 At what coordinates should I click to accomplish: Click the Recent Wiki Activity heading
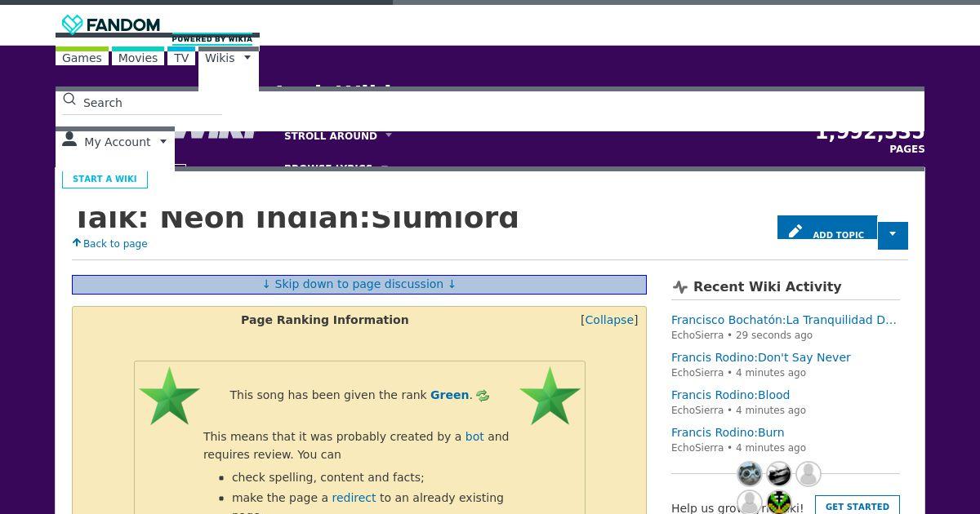click(767, 286)
